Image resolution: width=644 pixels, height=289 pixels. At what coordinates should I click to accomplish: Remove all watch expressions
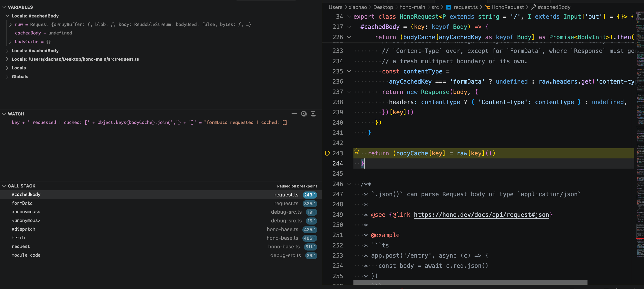pos(304,114)
